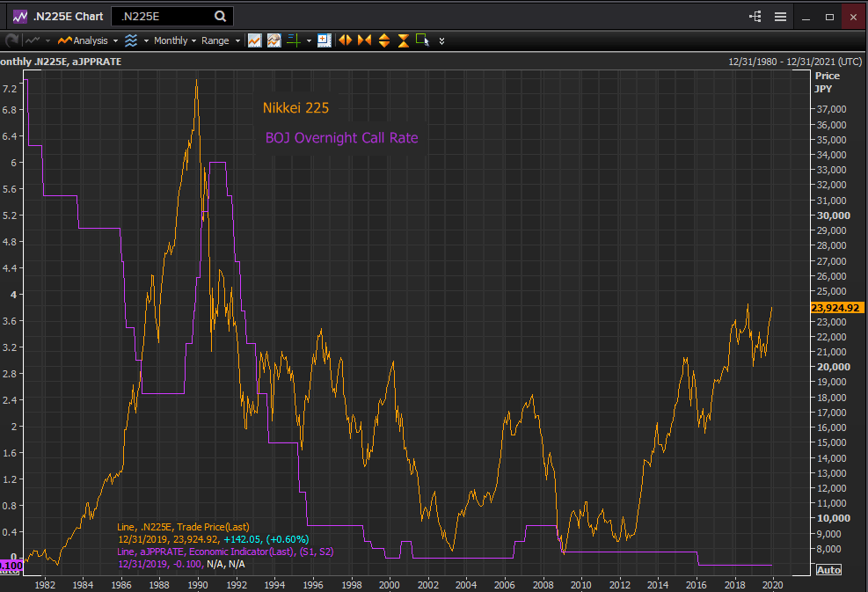Click the compress horizontal scale arrows icon

coord(364,40)
